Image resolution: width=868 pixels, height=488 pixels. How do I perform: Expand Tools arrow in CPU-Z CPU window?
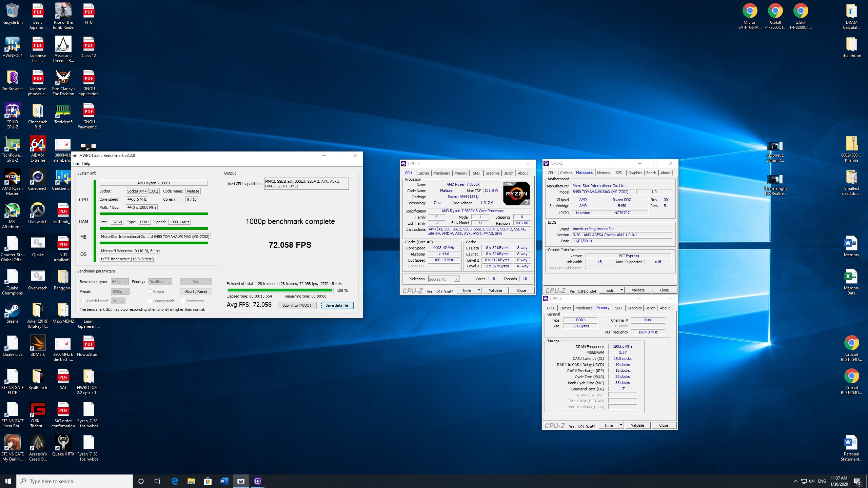[x=479, y=290]
